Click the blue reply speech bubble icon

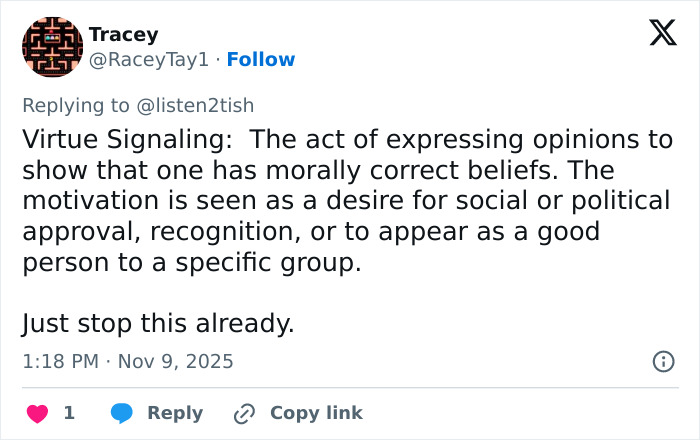point(122,413)
